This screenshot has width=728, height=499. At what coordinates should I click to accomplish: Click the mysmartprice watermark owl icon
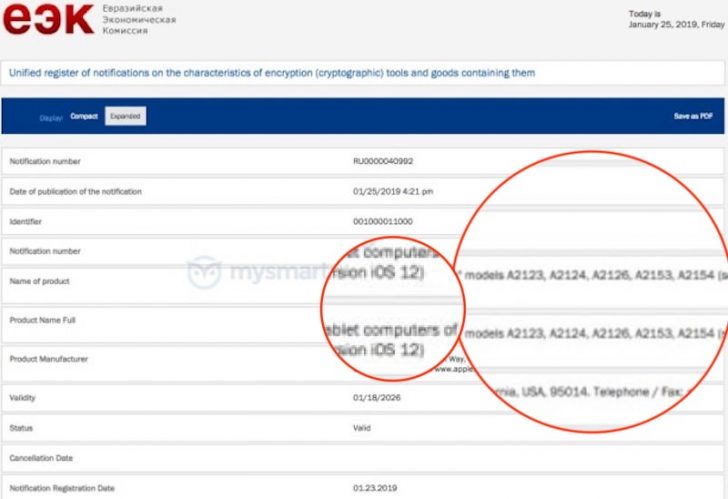[205, 272]
